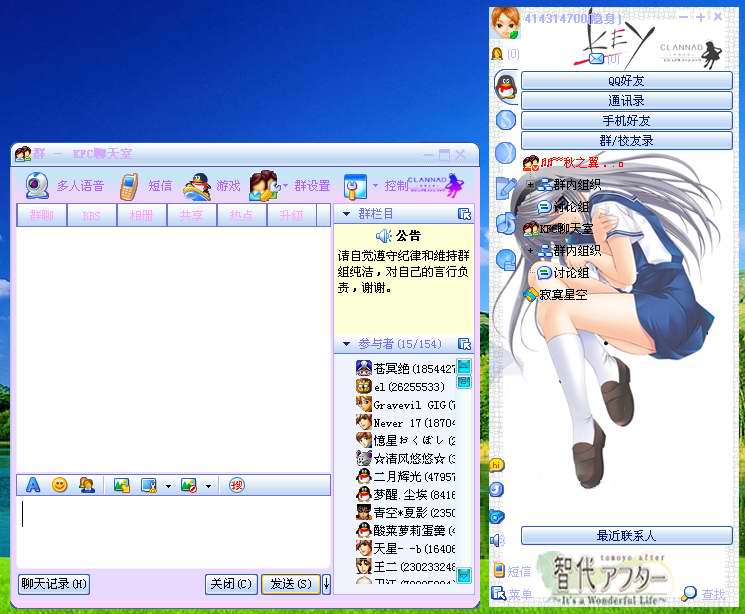Click the pop-out icon beside 参与者
745x614 pixels.
click(464, 344)
